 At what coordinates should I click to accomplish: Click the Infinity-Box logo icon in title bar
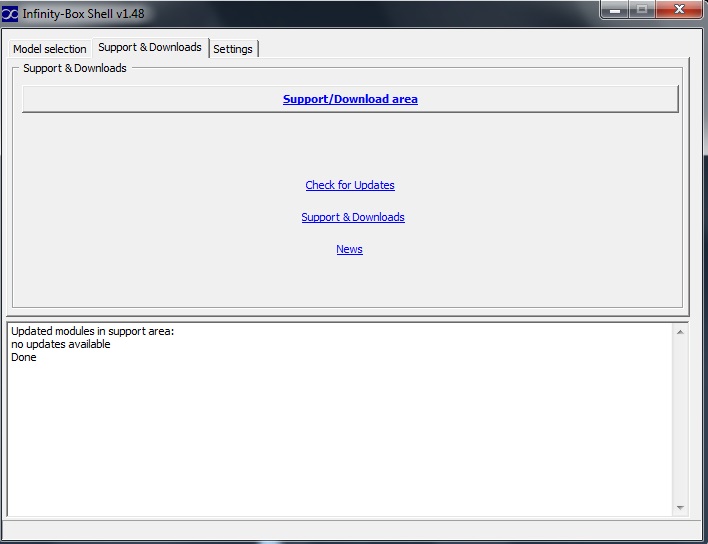click(9, 14)
